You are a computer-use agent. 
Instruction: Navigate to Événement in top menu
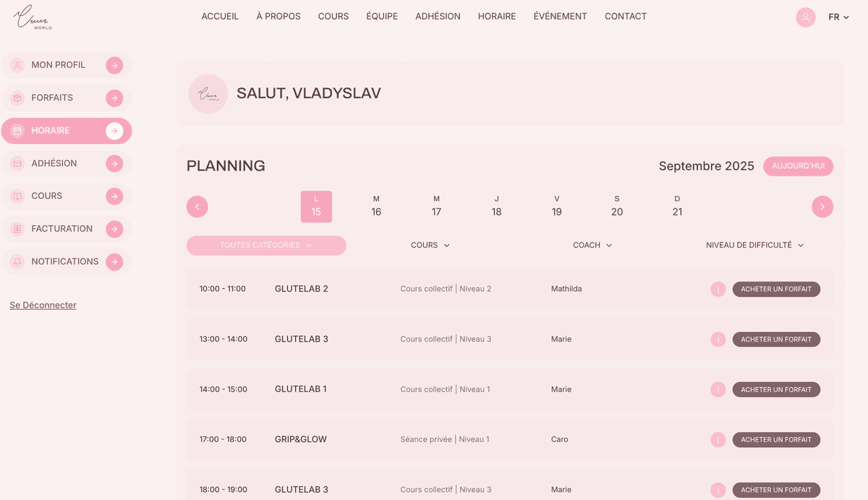tap(560, 17)
